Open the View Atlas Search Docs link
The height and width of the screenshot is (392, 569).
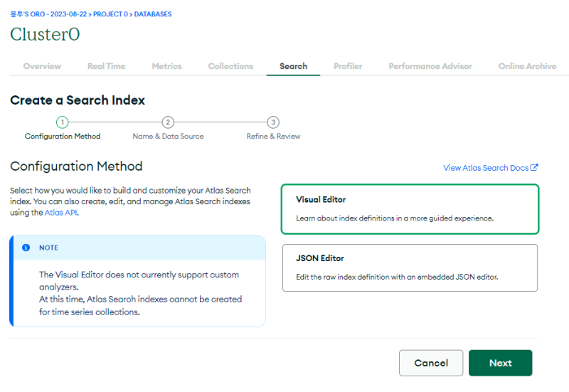click(x=486, y=168)
